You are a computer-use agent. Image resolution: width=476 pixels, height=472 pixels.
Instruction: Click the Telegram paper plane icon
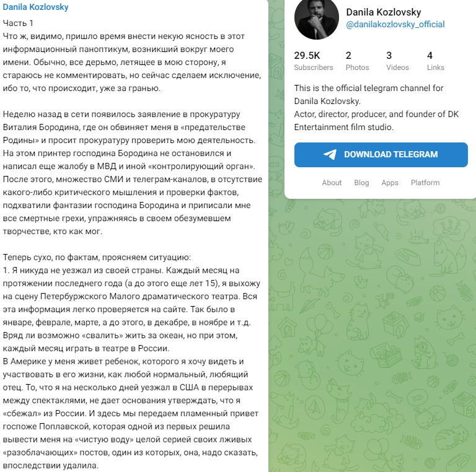[330, 155]
